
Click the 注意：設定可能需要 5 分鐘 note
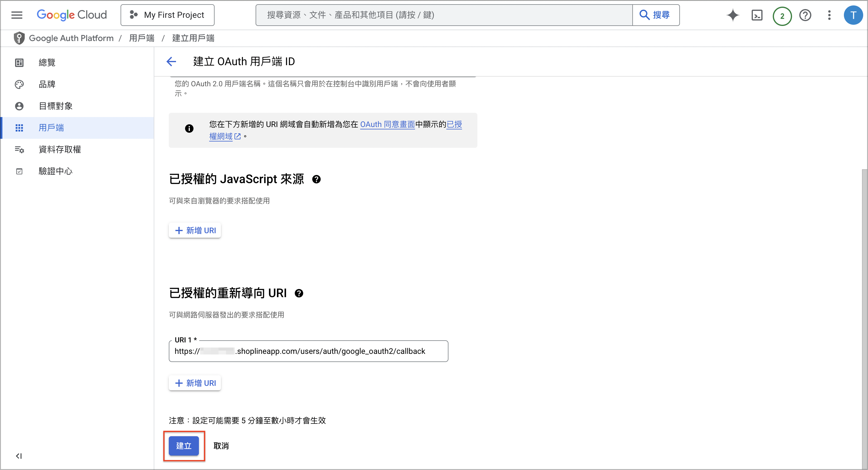(247, 421)
